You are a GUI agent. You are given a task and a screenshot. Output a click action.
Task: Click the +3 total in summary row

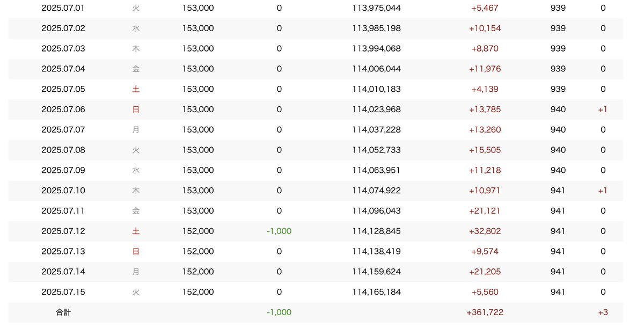coord(603,312)
